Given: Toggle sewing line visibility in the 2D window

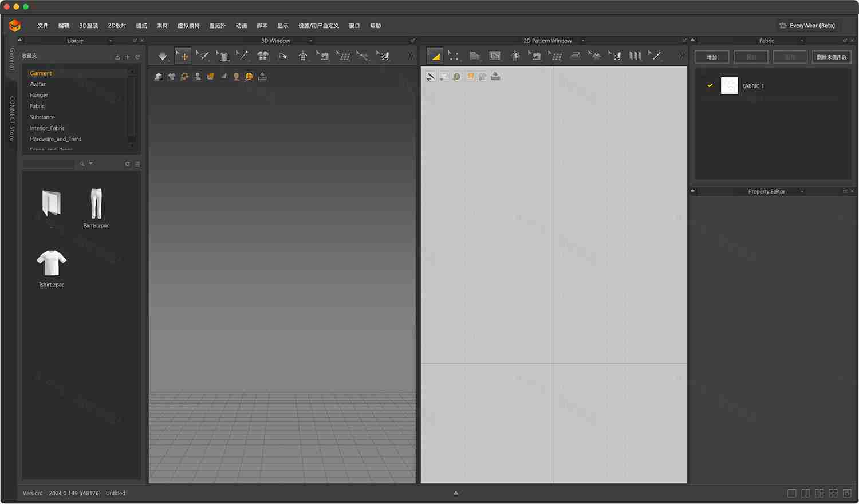Looking at the screenshot, I should (430, 76).
